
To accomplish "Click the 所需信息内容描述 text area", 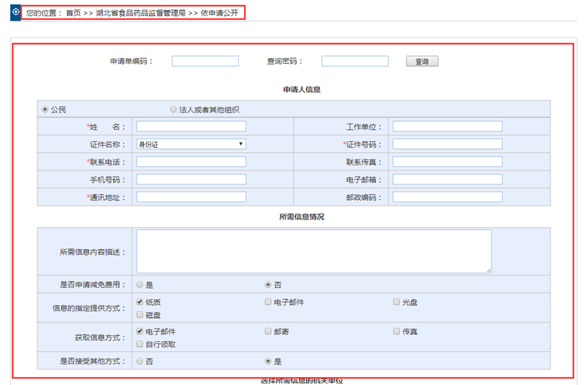I will point(314,251).
